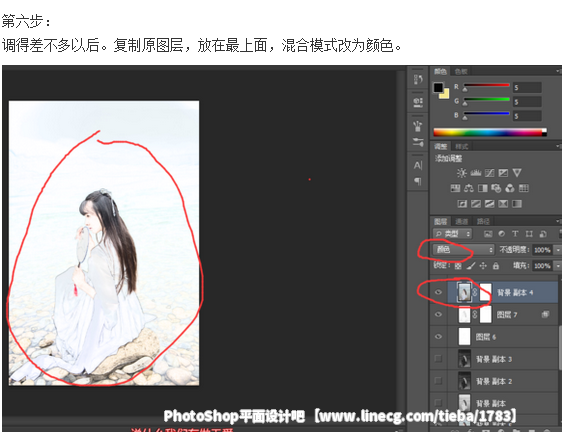The height and width of the screenshot is (435, 572).
Task: Filter layers by pixel layers icon
Action: tap(488, 234)
